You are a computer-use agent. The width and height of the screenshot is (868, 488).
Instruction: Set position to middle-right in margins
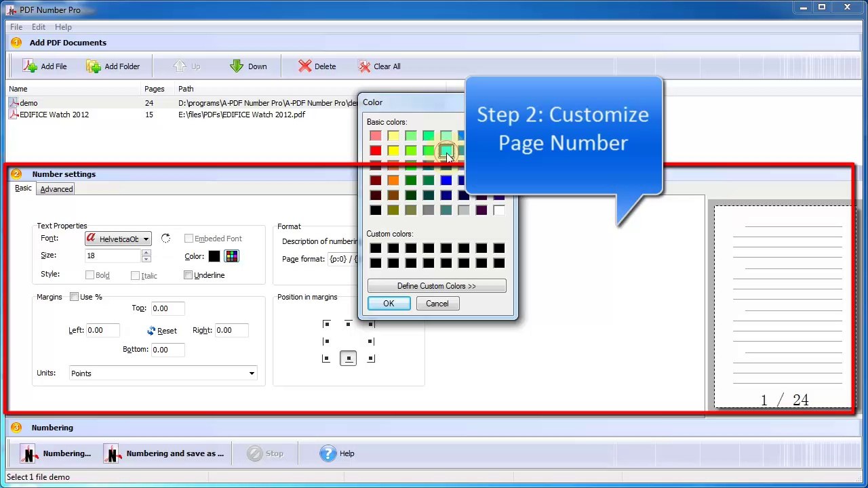(x=371, y=341)
